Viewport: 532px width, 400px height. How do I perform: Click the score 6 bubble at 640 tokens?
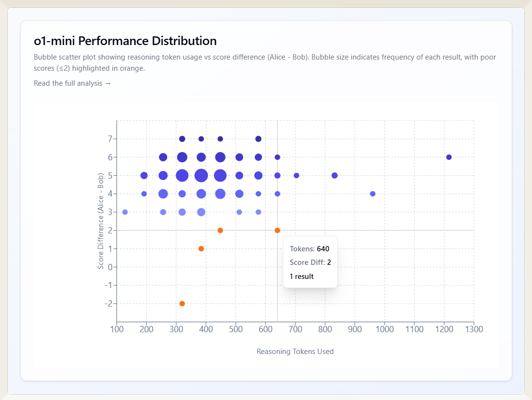coord(277,157)
